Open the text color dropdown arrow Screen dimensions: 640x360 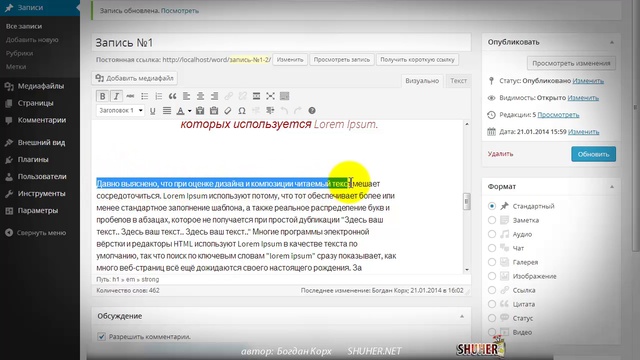(189, 111)
